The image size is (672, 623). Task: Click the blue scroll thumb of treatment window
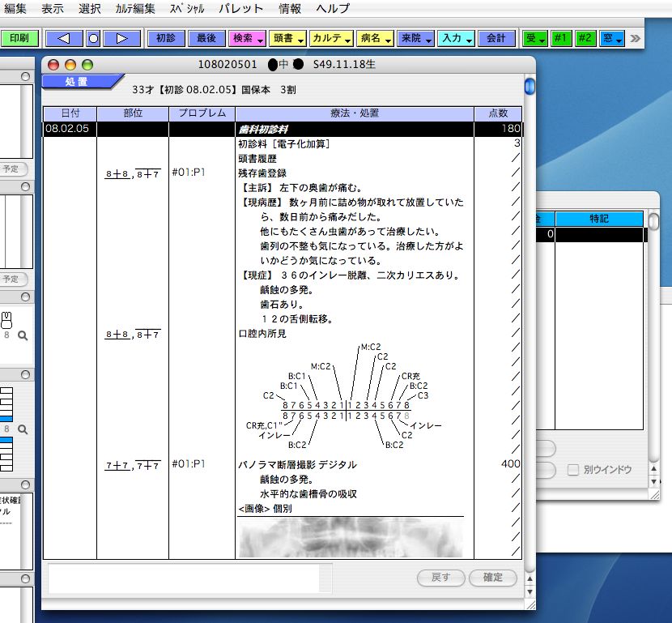pos(530,86)
